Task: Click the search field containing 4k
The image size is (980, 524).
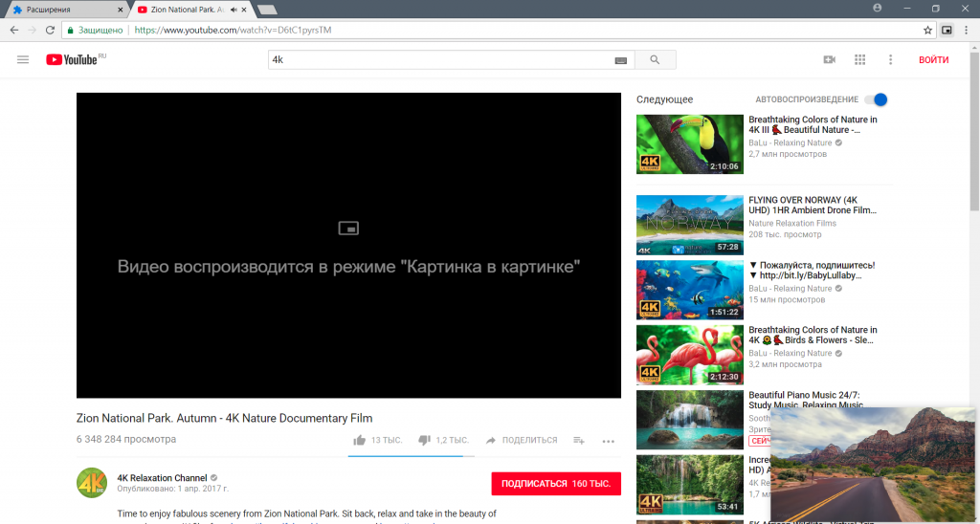Action: (x=440, y=59)
